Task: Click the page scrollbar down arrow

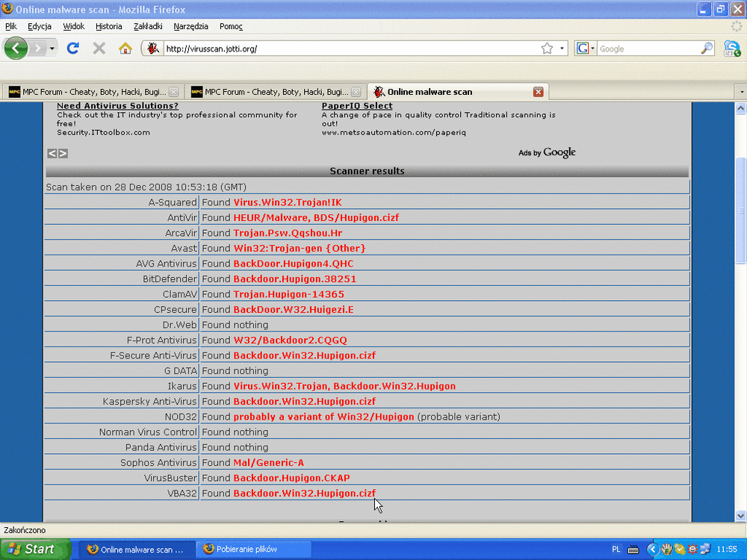Action: pos(741,515)
